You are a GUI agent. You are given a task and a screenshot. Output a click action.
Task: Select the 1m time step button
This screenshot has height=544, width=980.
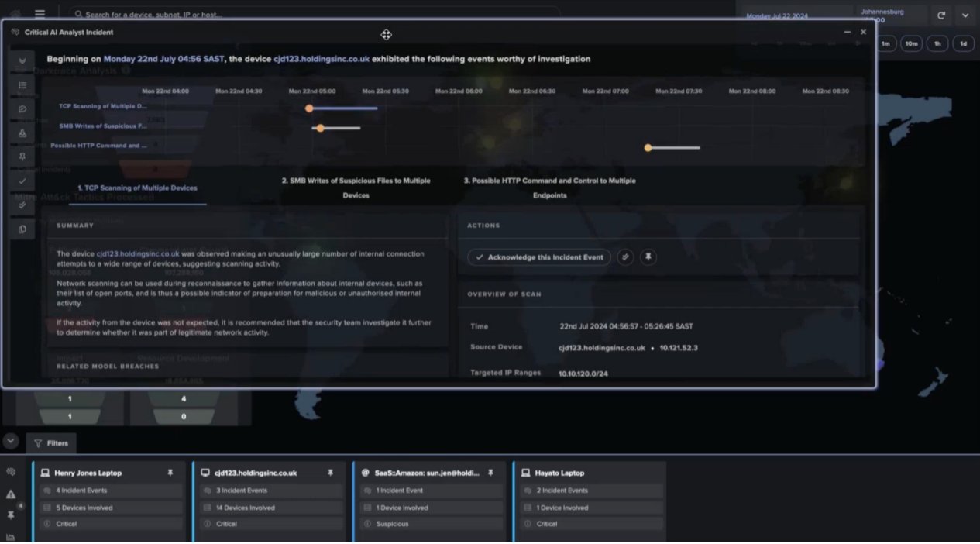(885, 44)
